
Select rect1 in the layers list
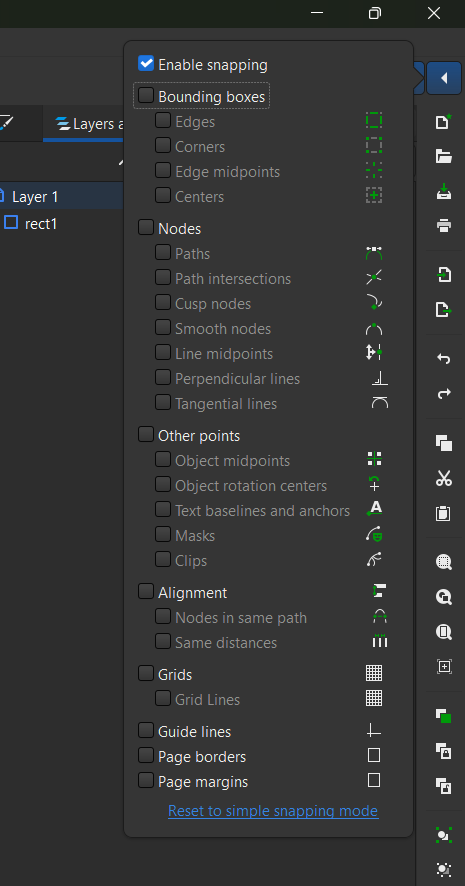tap(41, 224)
